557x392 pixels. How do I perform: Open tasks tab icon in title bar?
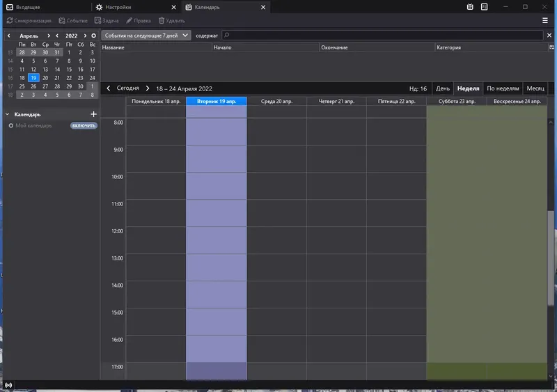[484, 7]
